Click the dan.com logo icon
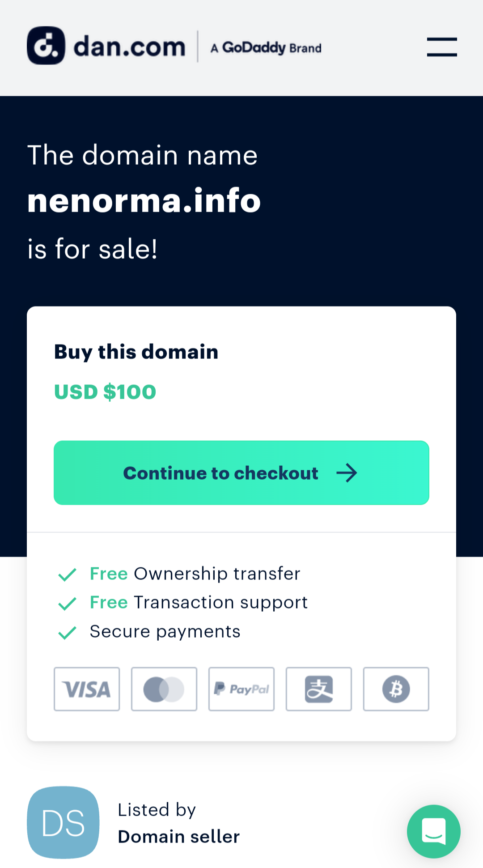This screenshot has height=868, width=483. pos(46,46)
